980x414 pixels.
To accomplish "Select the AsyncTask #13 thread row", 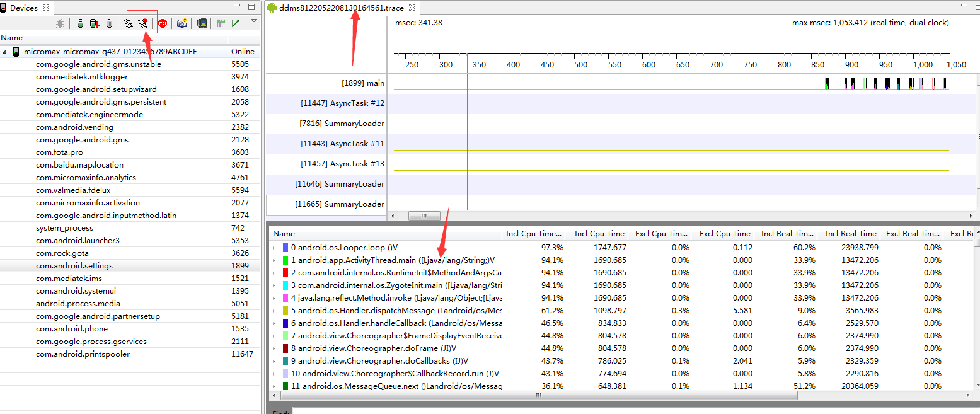I will click(x=326, y=163).
